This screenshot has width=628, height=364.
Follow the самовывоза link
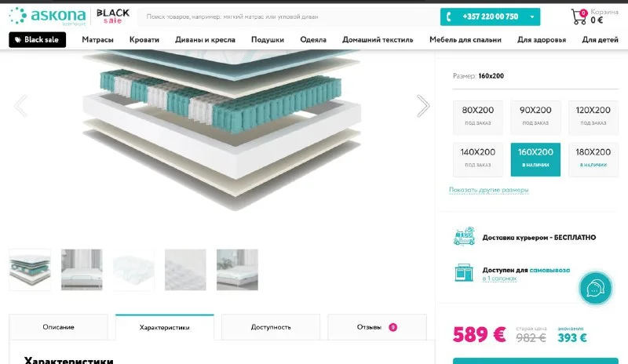549,271
